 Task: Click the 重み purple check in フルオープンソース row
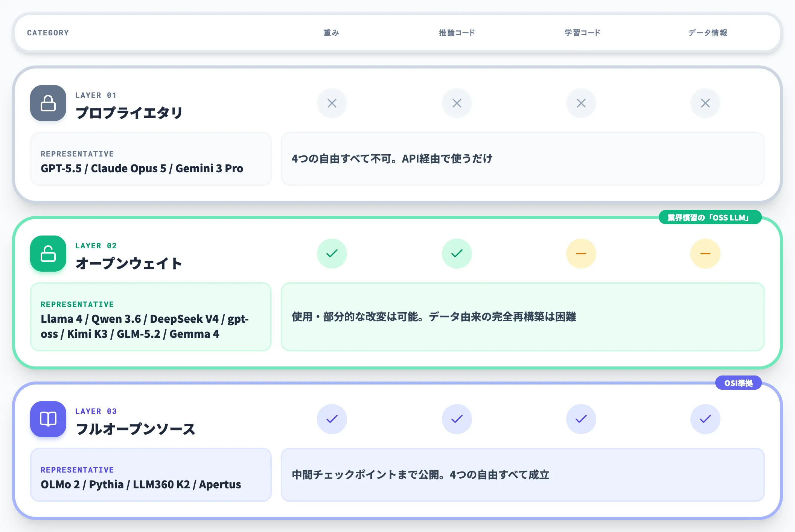(332, 419)
